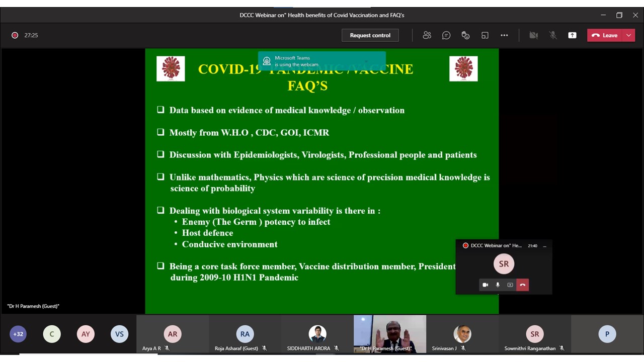The image size is (644, 362).
Task: Click the SR avatar in the mini call window
Action: click(x=504, y=264)
